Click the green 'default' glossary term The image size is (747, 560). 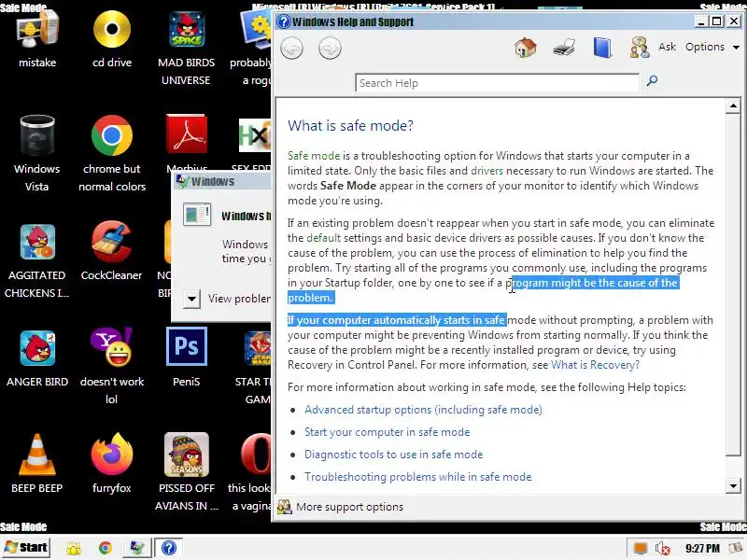point(323,238)
